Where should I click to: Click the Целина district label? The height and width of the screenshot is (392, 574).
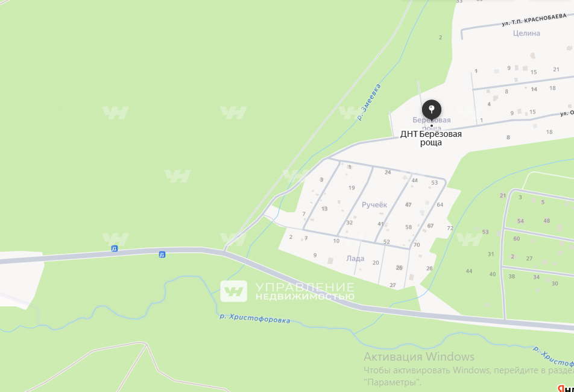pos(526,33)
